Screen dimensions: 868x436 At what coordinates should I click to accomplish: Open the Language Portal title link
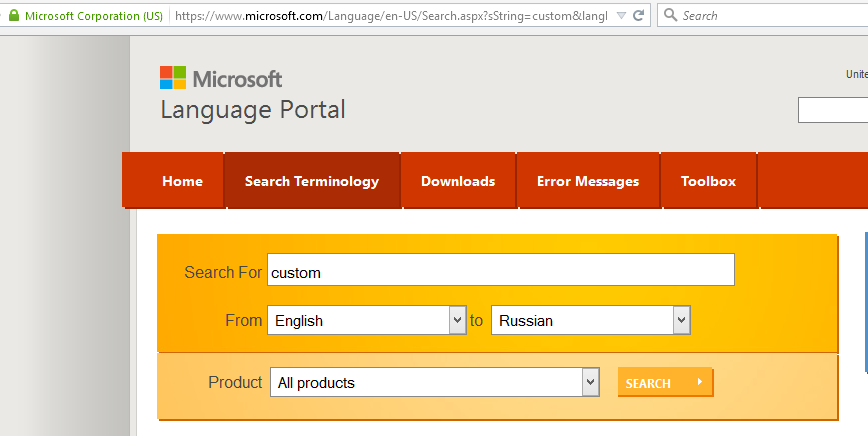coord(253,110)
